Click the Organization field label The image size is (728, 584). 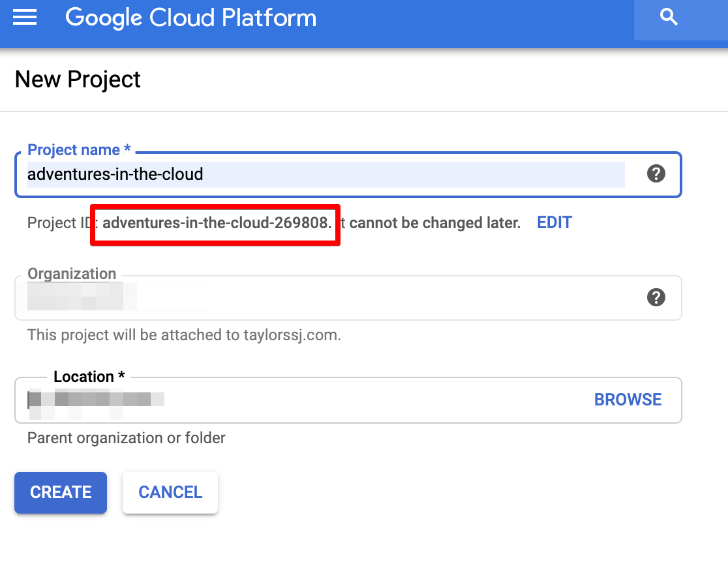[72, 274]
